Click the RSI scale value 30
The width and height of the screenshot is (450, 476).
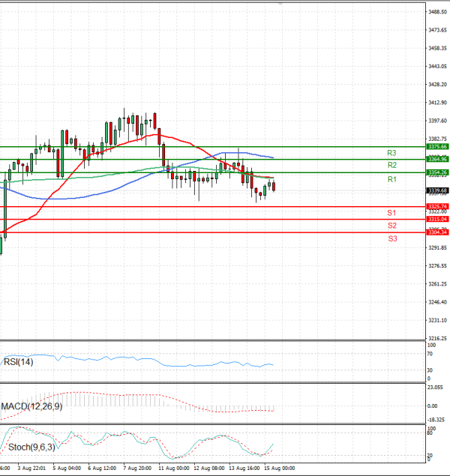point(430,370)
